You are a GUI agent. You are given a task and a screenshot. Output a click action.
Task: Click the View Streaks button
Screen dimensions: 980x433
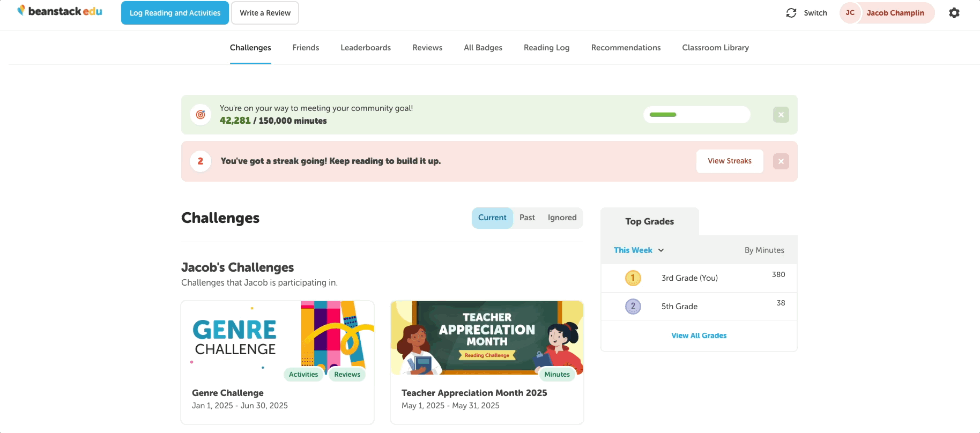730,161
